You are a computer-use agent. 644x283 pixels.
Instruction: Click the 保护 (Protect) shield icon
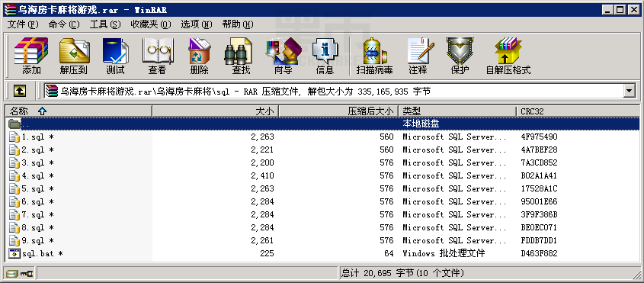(x=460, y=56)
